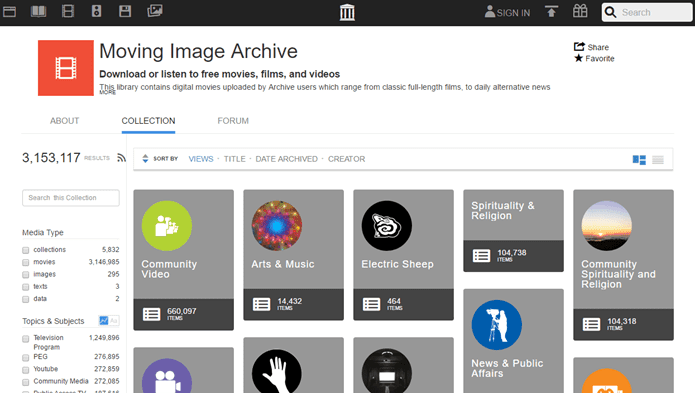
Task: Check the Youtube topic box
Action: pyautogui.click(x=26, y=370)
